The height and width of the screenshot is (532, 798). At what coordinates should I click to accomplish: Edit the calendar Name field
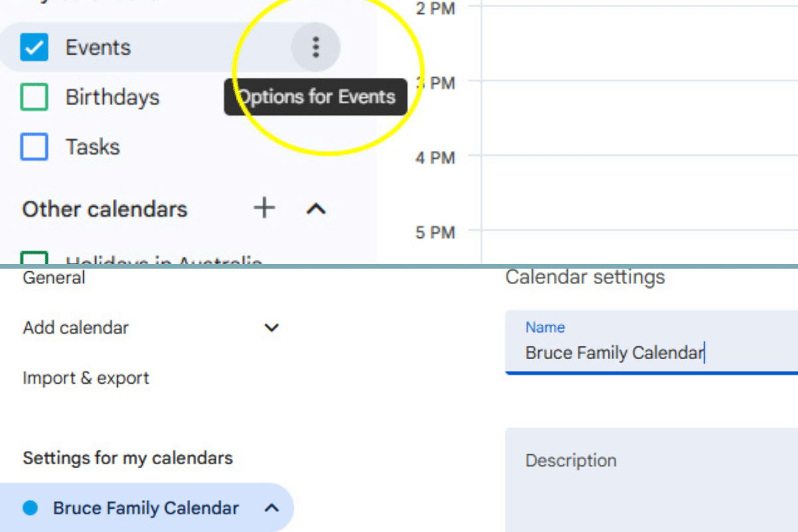[615, 353]
